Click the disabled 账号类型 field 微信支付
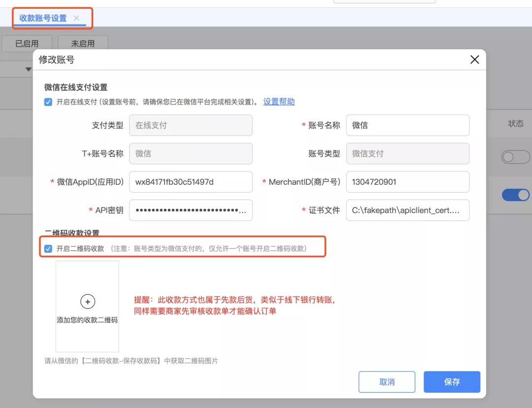The height and width of the screenshot is (408, 532). [408, 153]
